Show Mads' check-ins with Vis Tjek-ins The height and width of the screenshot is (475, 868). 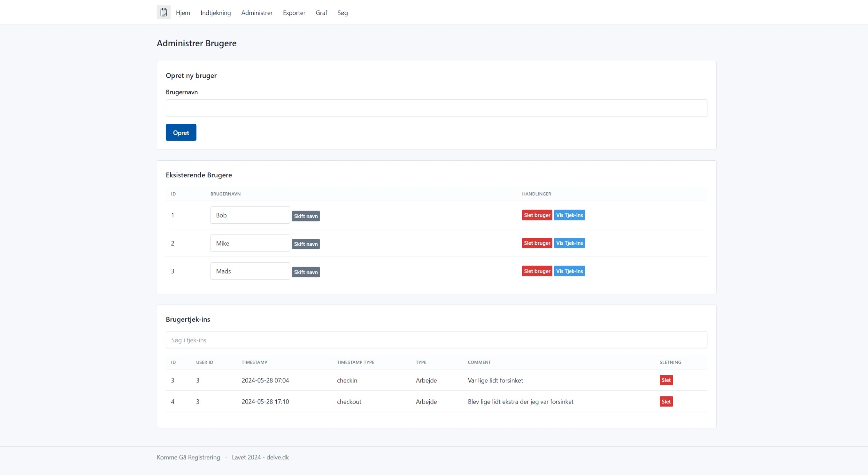point(569,271)
